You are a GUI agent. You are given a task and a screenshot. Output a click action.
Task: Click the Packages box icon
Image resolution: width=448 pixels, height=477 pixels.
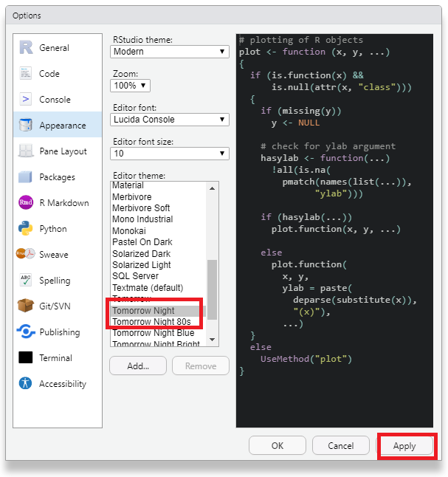click(25, 176)
